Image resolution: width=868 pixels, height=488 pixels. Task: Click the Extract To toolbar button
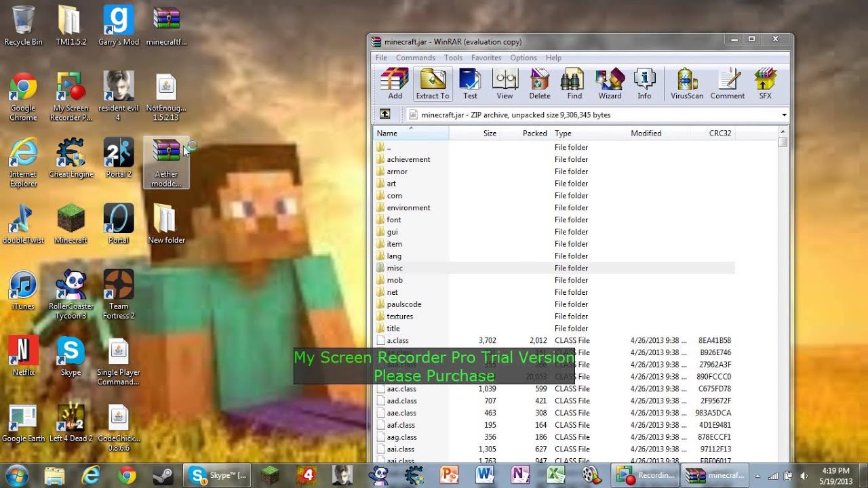click(x=433, y=84)
